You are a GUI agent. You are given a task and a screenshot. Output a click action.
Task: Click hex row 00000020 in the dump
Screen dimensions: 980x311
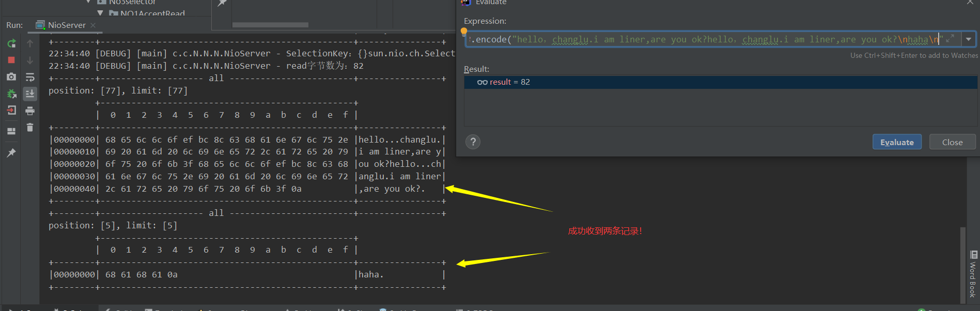coord(247,164)
